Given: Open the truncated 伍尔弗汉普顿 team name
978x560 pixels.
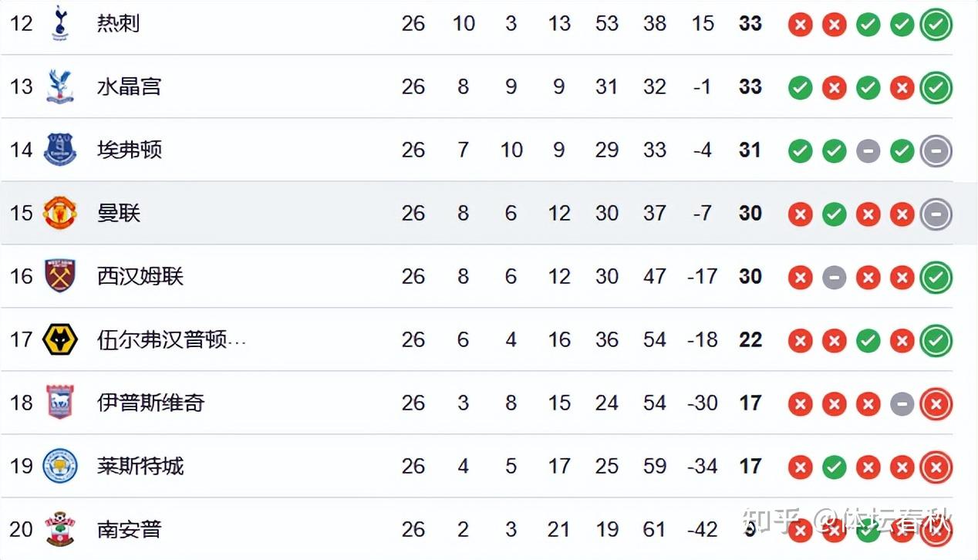Looking at the screenshot, I should pyautogui.click(x=171, y=339).
